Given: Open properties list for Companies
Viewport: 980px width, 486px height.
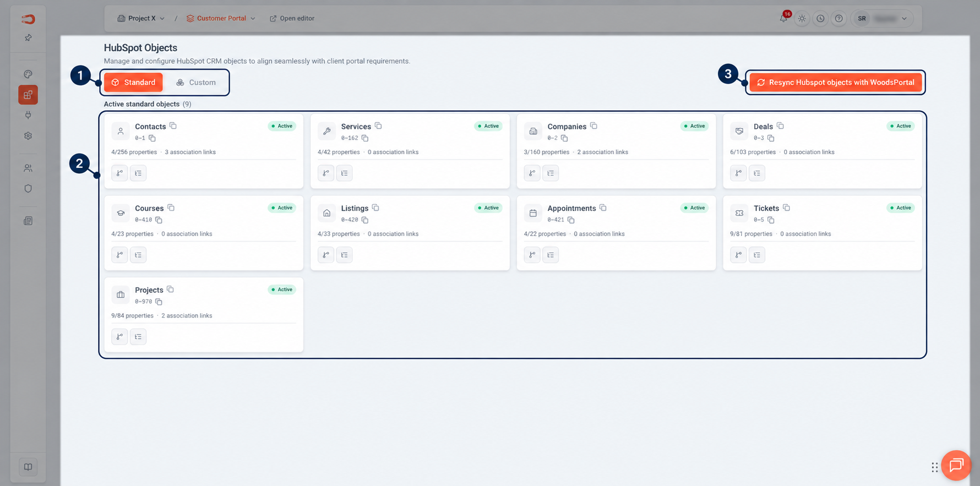Looking at the screenshot, I should pyautogui.click(x=551, y=173).
